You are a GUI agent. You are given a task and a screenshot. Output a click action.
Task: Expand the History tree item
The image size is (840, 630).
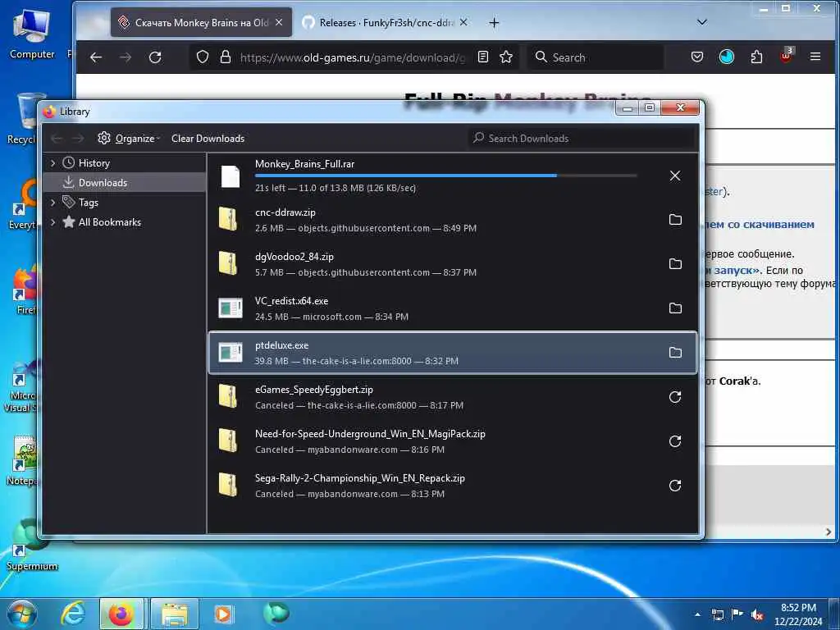click(x=52, y=163)
